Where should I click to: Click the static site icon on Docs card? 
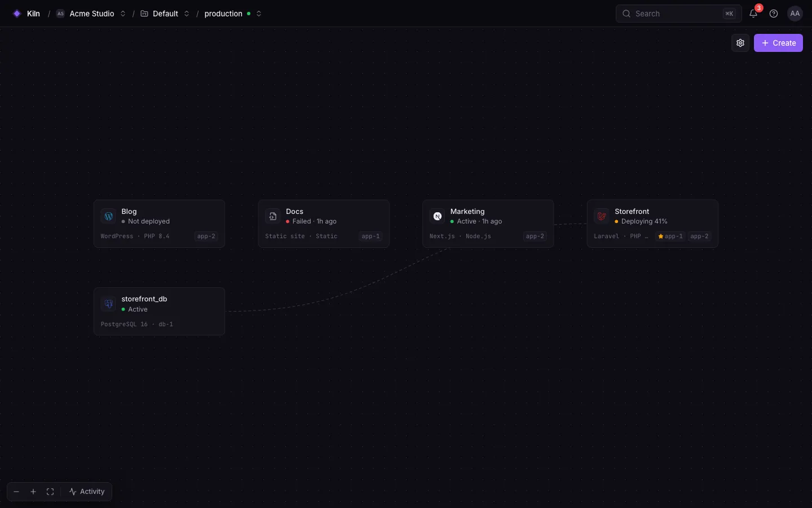[273, 216]
